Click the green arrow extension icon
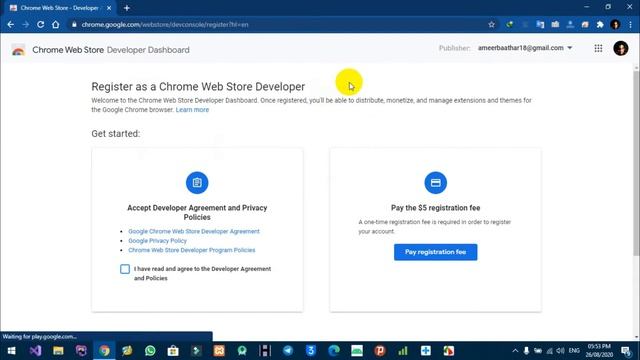Viewport: 640px width, 360px height. point(510,24)
